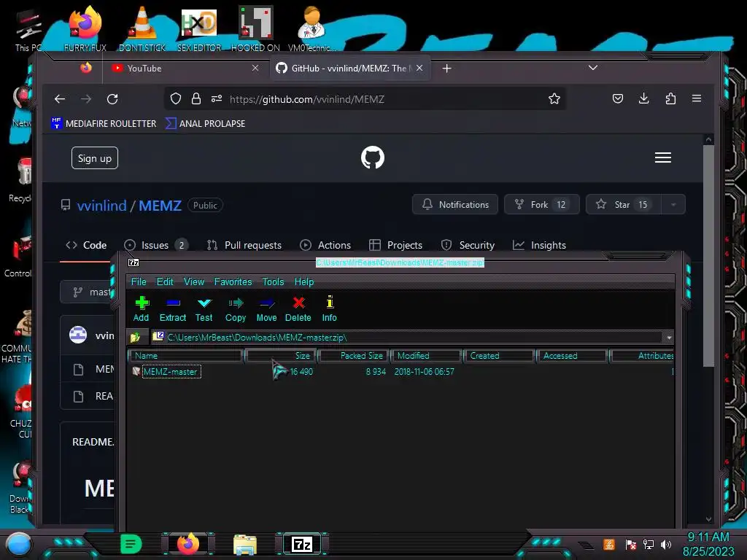The width and height of the screenshot is (747, 560).
Task: Click the volume speaker tray icon
Action: 666,544
